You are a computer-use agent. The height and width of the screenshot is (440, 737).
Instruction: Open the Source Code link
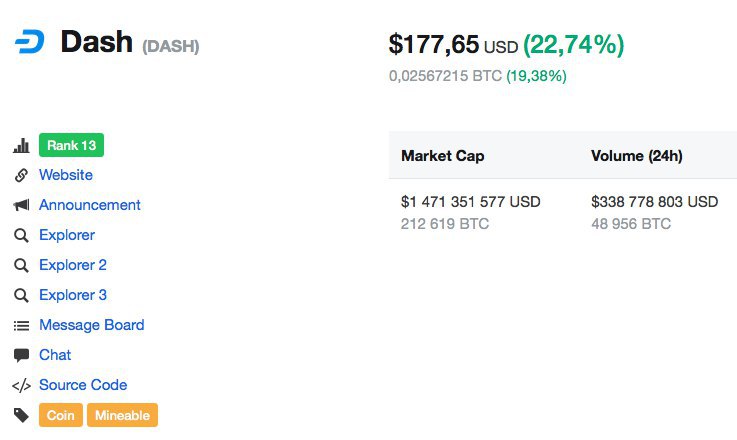[x=83, y=385]
